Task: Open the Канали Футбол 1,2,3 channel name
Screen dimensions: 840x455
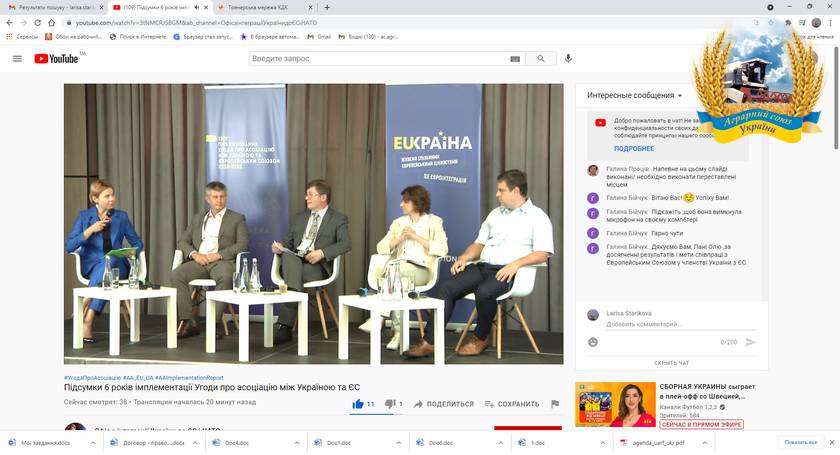Action: pos(689,407)
